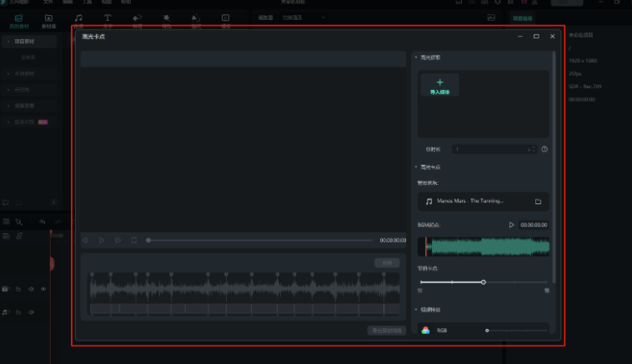Toggle video track eye visibility in timeline

(43, 289)
